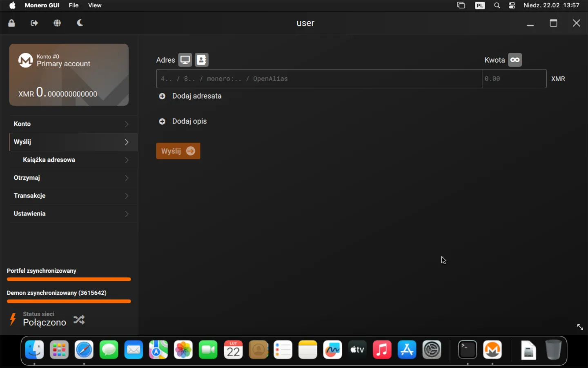
Task: Open Spotlight search in the menu bar
Action: pos(497,5)
